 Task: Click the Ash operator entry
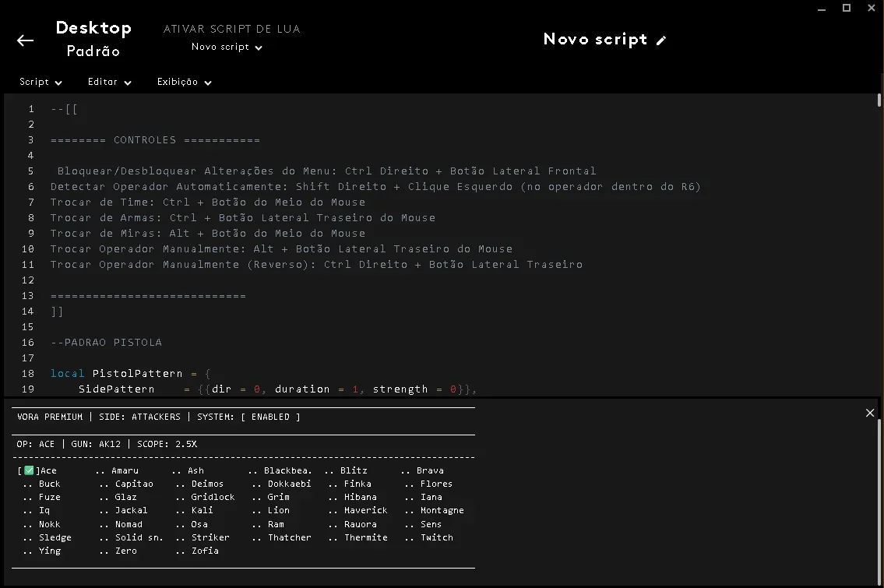point(195,470)
